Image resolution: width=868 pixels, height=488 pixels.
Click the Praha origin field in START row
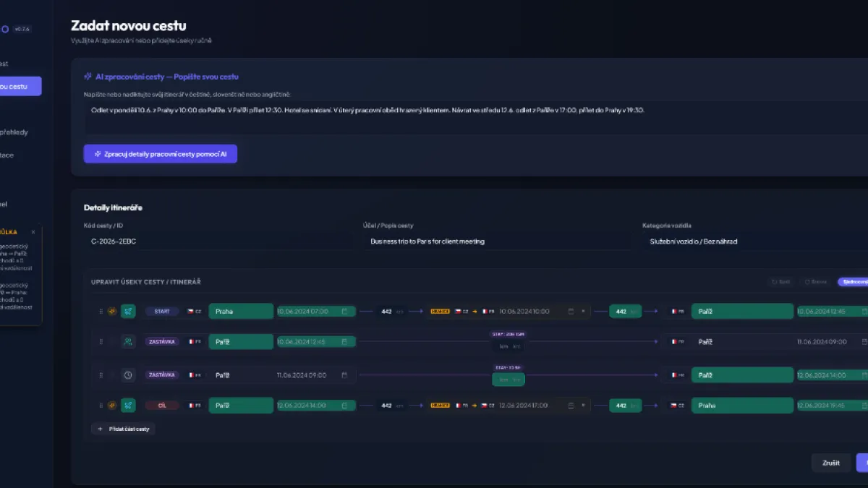(x=241, y=312)
